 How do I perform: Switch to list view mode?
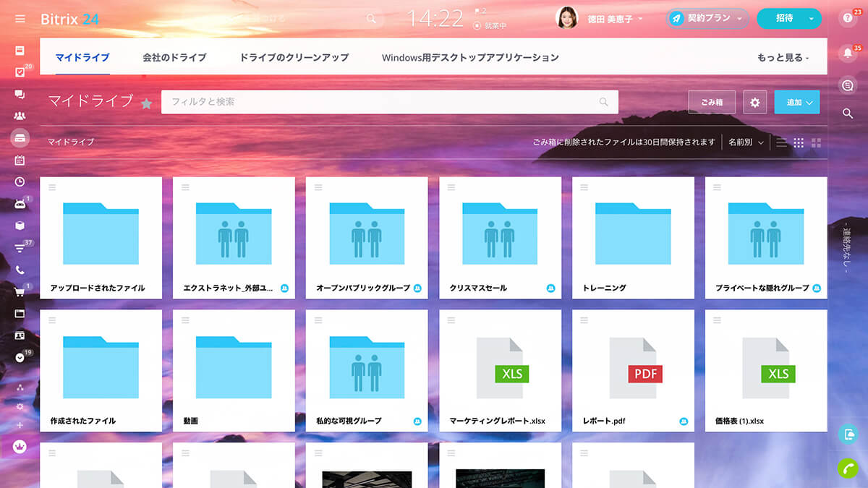click(x=781, y=142)
